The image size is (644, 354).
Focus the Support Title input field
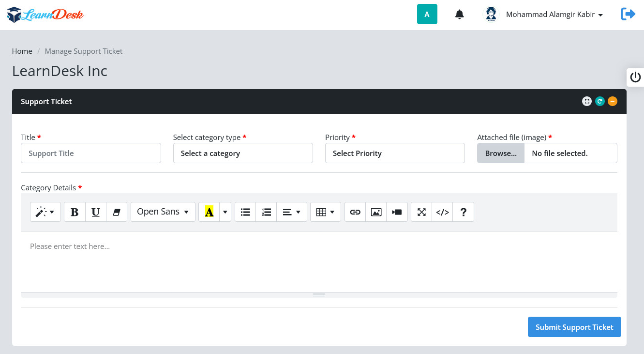tap(91, 153)
